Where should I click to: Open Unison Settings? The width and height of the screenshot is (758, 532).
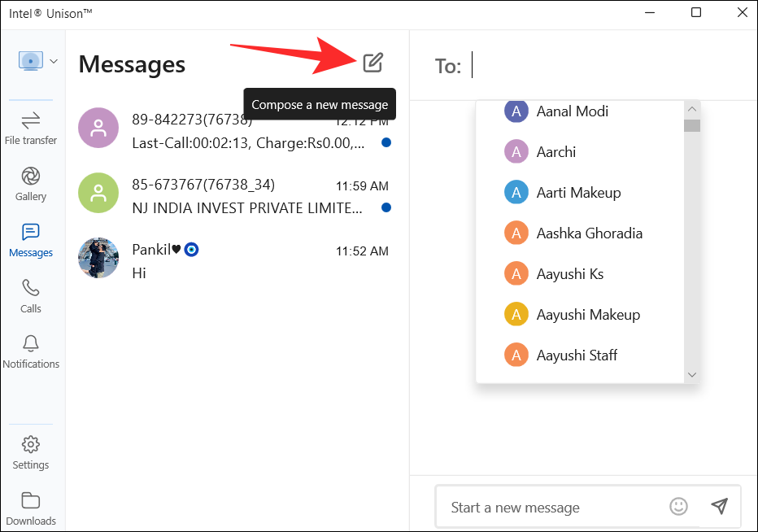(31, 449)
